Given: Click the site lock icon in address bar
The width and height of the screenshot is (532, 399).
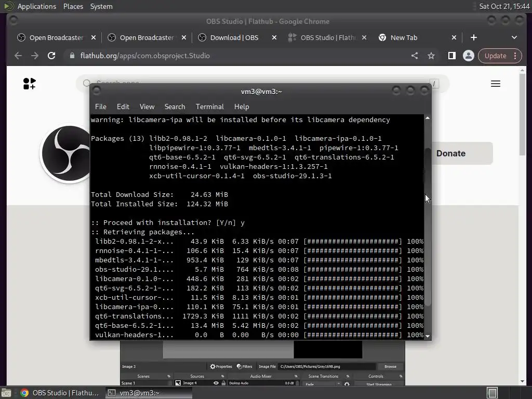Looking at the screenshot, I should (x=72, y=56).
